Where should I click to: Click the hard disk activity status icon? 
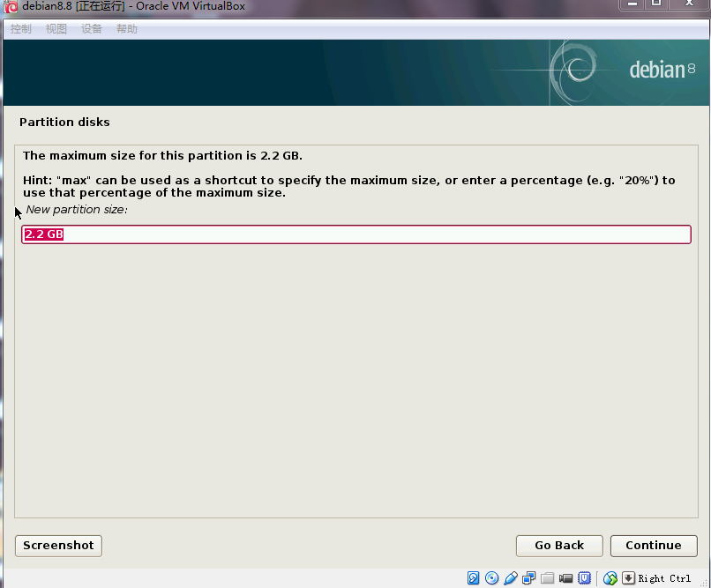click(474, 578)
